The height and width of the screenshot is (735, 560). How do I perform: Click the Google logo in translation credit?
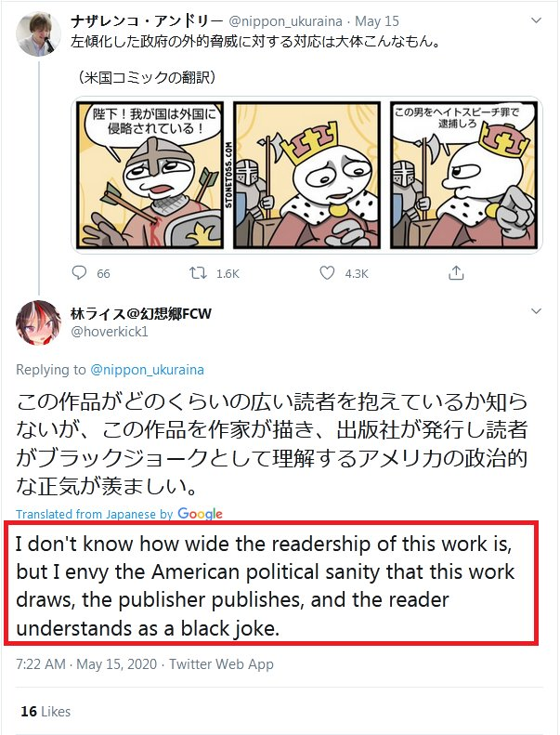[x=200, y=514]
